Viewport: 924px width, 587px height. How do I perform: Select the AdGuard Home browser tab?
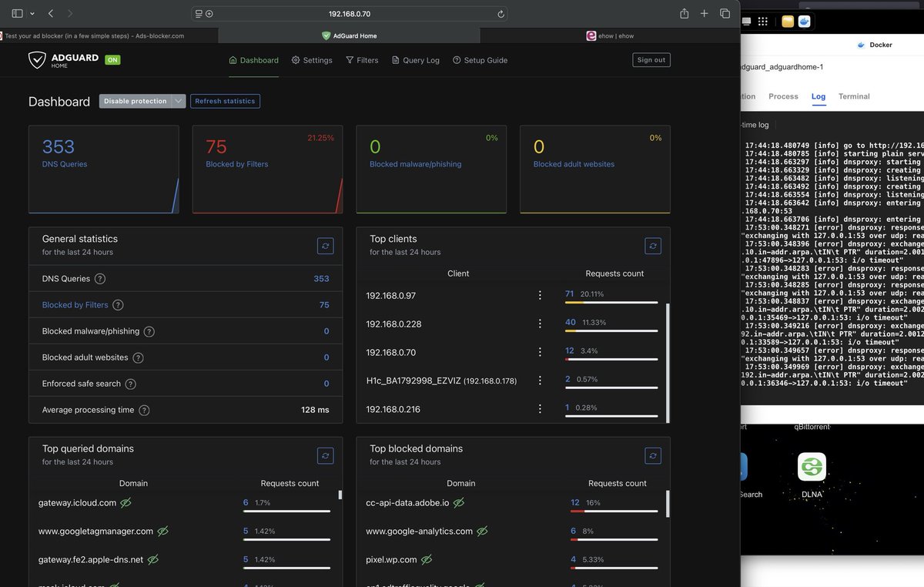click(349, 35)
